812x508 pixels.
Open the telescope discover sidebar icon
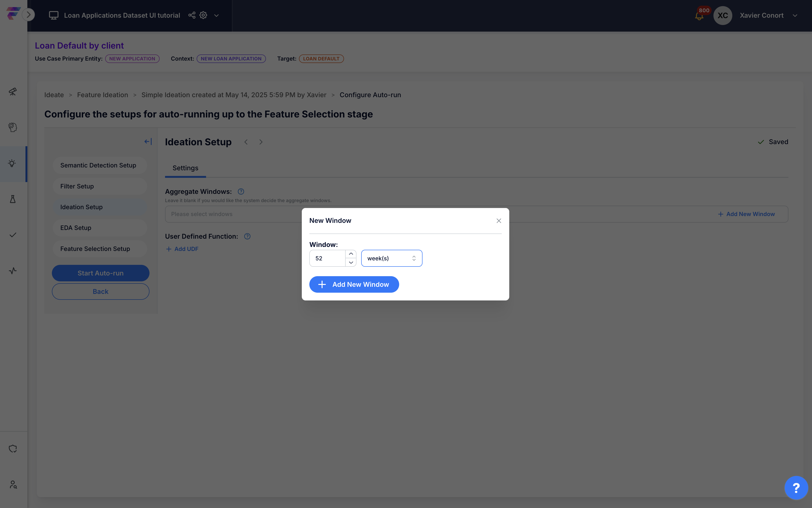13,91
